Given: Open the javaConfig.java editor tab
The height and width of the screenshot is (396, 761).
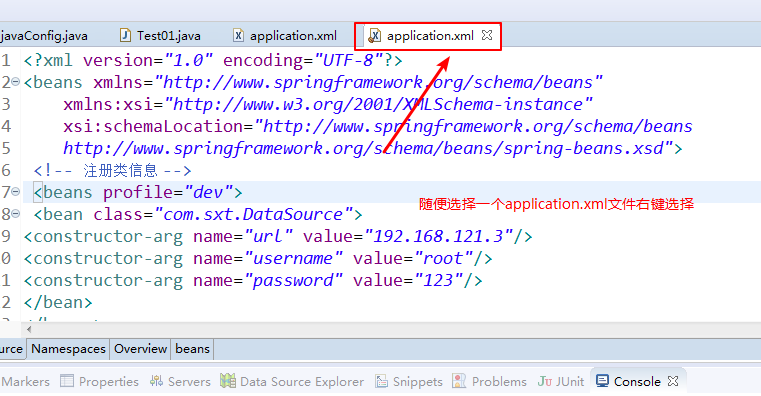Looking at the screenshot, I should [44, 35].
